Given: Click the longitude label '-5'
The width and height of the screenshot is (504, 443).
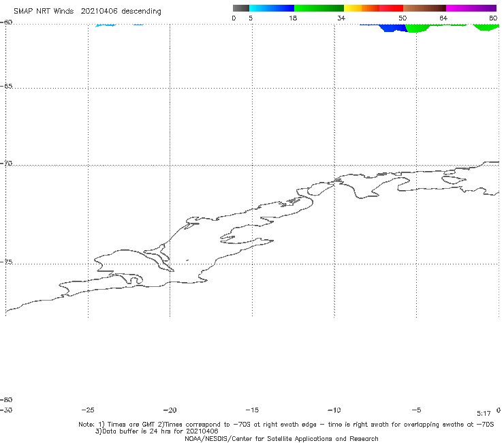Looking at the screenshot, I should tap(416, 410).
